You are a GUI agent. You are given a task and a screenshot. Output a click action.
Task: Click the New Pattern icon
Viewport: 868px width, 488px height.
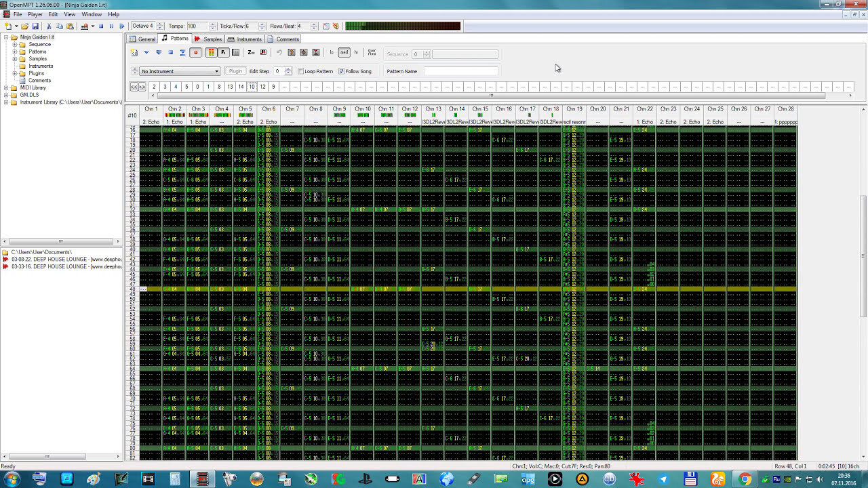click(x=134, y=52)
